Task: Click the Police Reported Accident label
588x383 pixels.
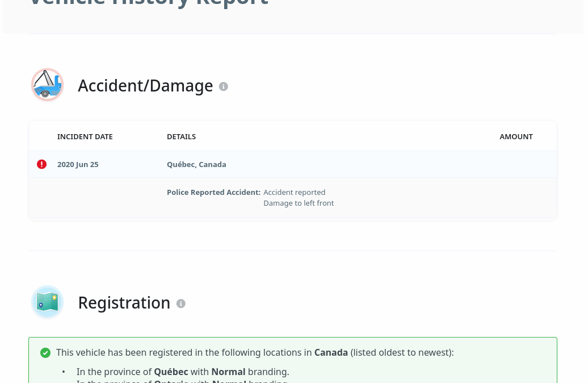Action: coord(213,192)
